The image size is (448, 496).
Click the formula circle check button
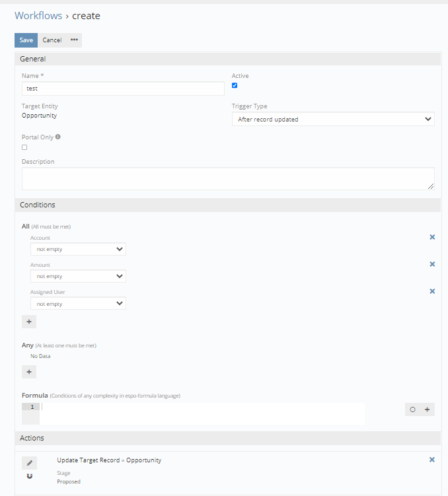click(412, 409)
